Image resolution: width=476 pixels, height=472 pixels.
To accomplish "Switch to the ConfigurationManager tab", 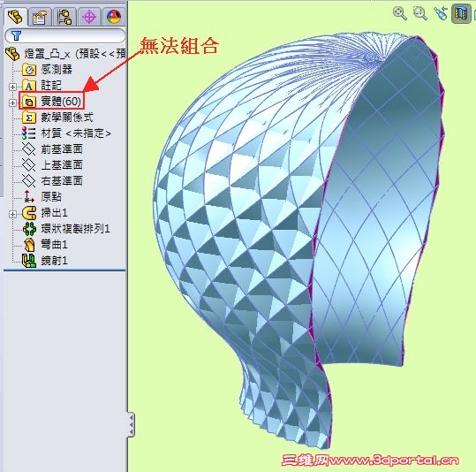I will coord(64,17).
